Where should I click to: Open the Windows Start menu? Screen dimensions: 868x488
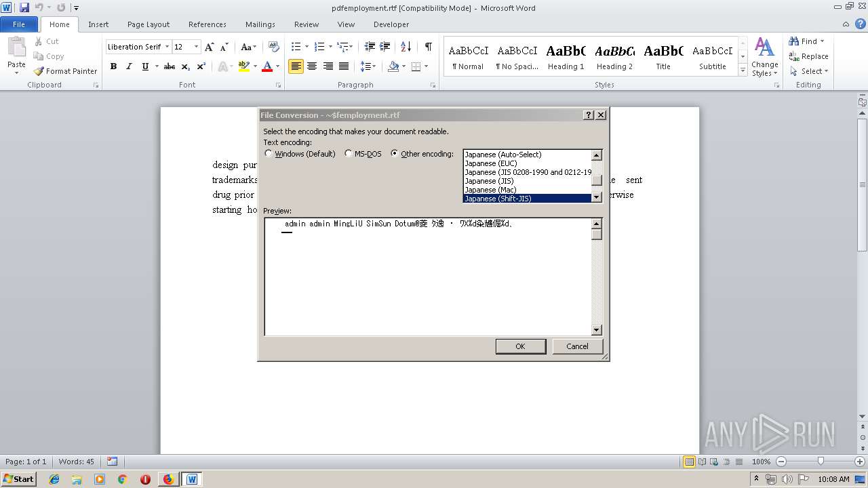(x=19, y=479)
